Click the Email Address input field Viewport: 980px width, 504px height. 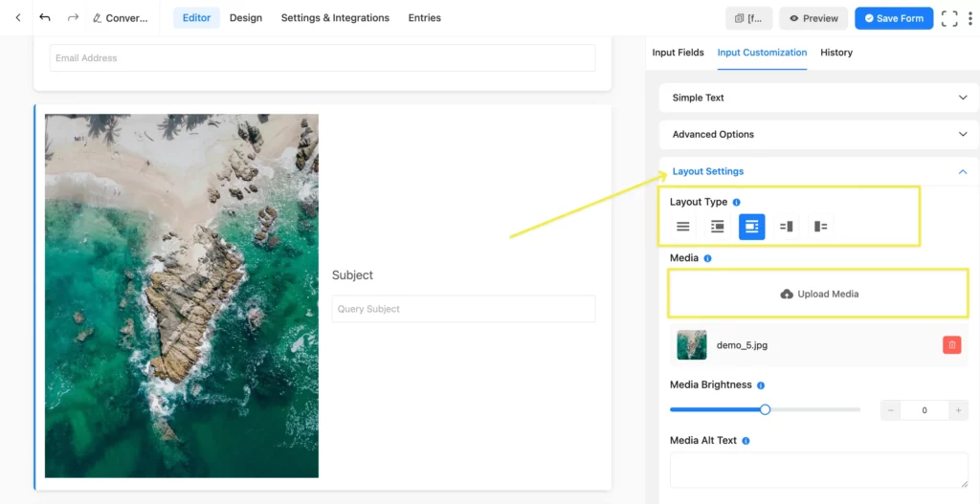point(323,58)
